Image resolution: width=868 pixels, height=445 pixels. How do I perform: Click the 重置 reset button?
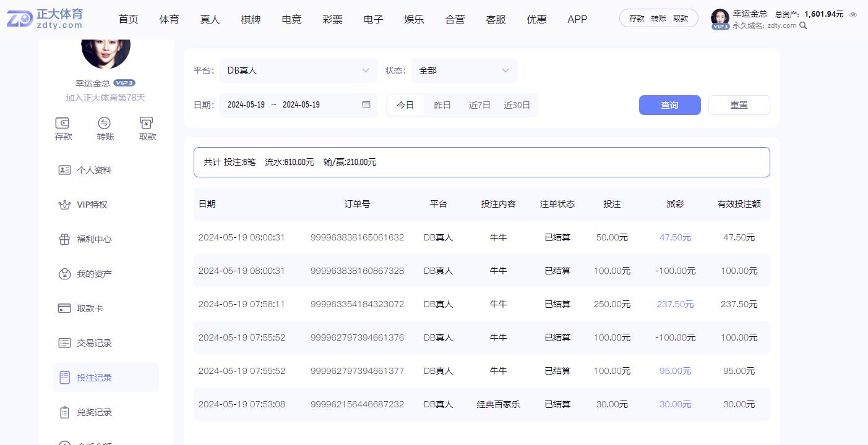tap(739, 105)
